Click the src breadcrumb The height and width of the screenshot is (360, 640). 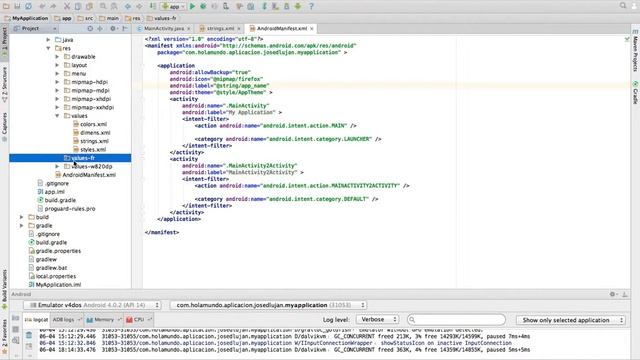85,18
